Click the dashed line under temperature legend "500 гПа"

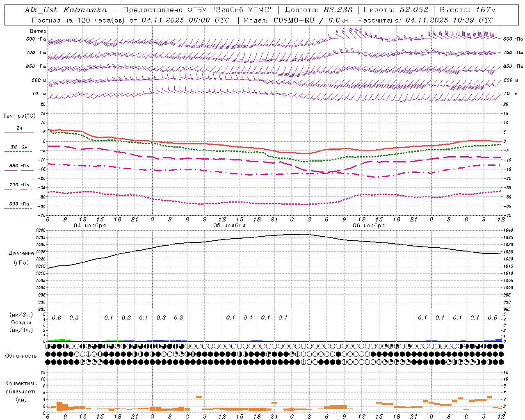coord(18,209)
